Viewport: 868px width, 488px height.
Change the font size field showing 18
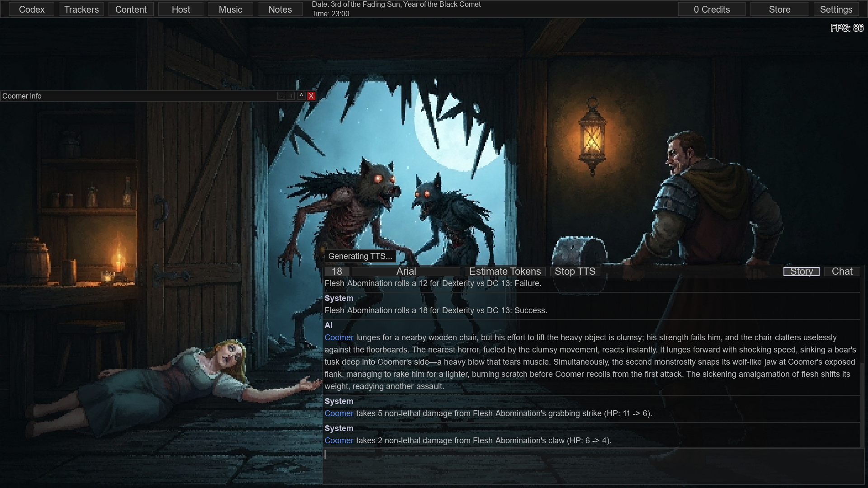click(337, 272)
